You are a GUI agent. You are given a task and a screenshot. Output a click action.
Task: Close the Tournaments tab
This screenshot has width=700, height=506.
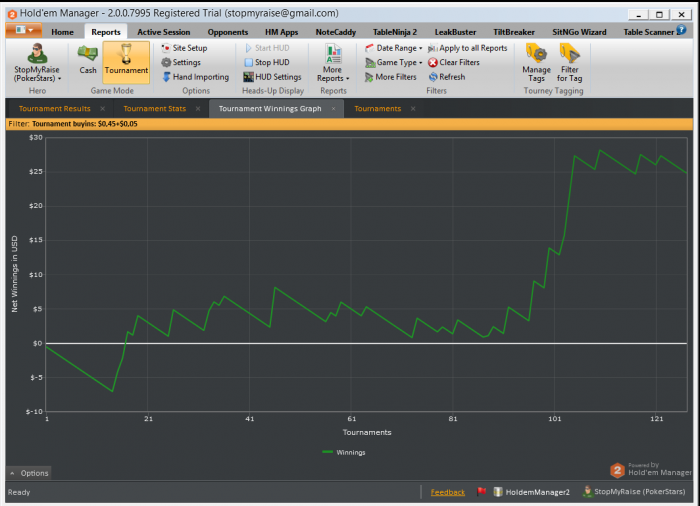413,109
